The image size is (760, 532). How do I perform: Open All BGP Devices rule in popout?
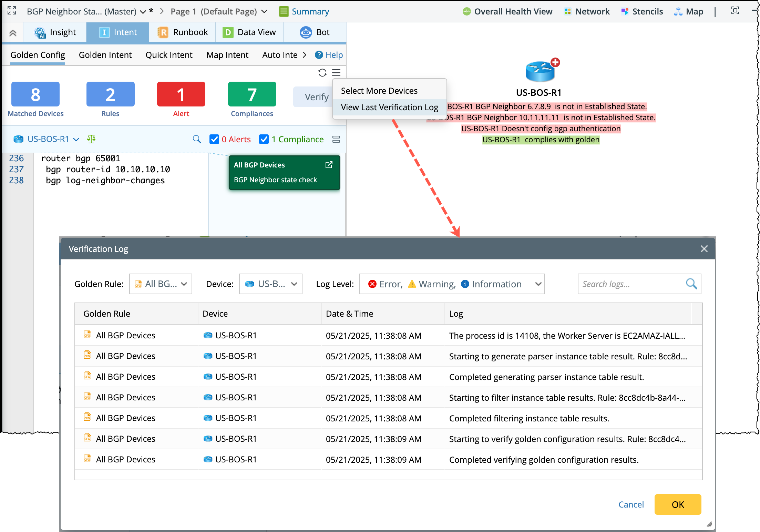329,165
